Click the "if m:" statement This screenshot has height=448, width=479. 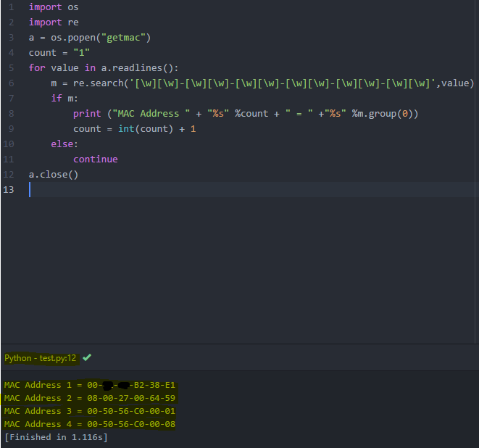[x=64, y=98]
